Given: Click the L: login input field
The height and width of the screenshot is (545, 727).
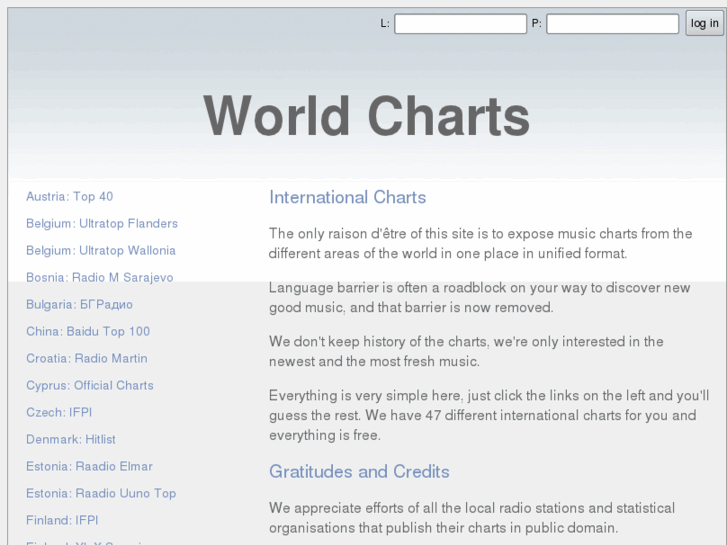Looking at the screenshot, I should pyautogui.click(x=460, y=24).
